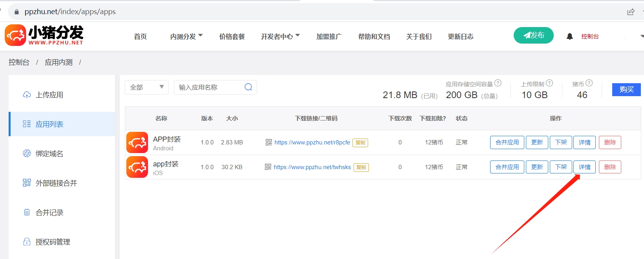
Task: Click QR code icon for APP封装 Android
Action: click(x=268, y=142)
